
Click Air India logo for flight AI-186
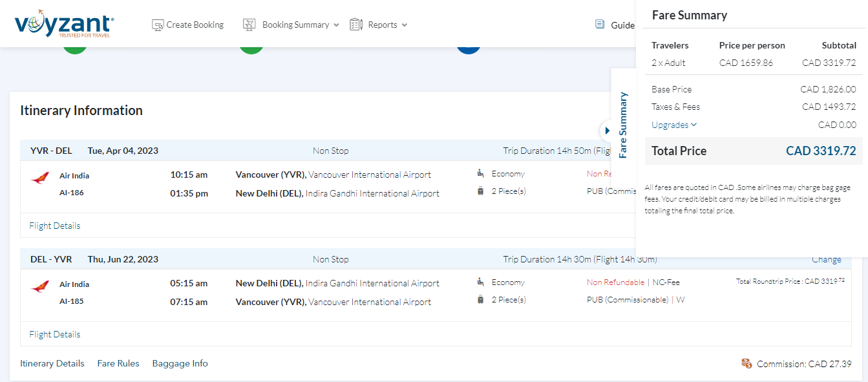(x=40, y=178)
